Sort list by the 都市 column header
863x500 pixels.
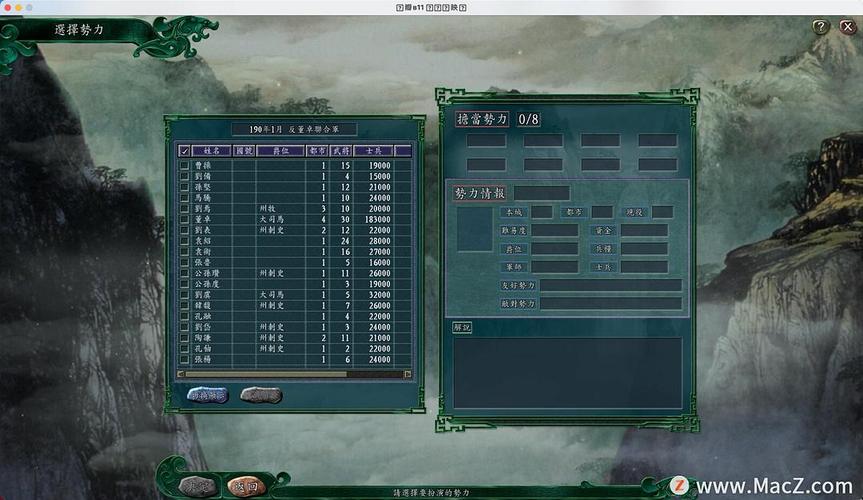317,150
